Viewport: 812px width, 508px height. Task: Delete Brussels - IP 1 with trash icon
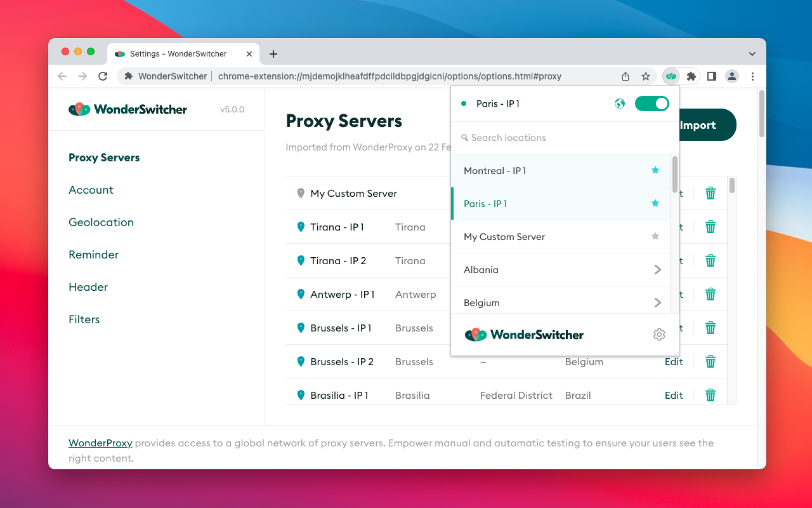710,328
